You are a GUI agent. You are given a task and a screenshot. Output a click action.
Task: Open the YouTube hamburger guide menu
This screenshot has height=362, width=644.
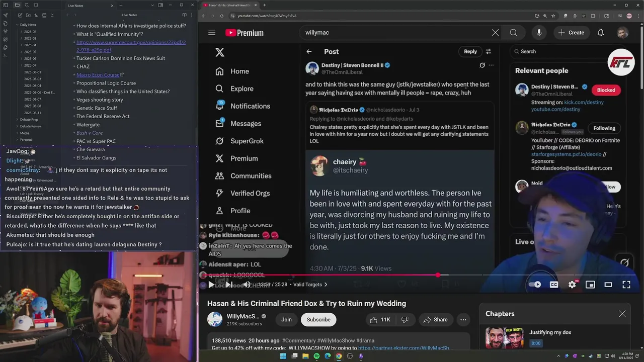tap(212, 33)
